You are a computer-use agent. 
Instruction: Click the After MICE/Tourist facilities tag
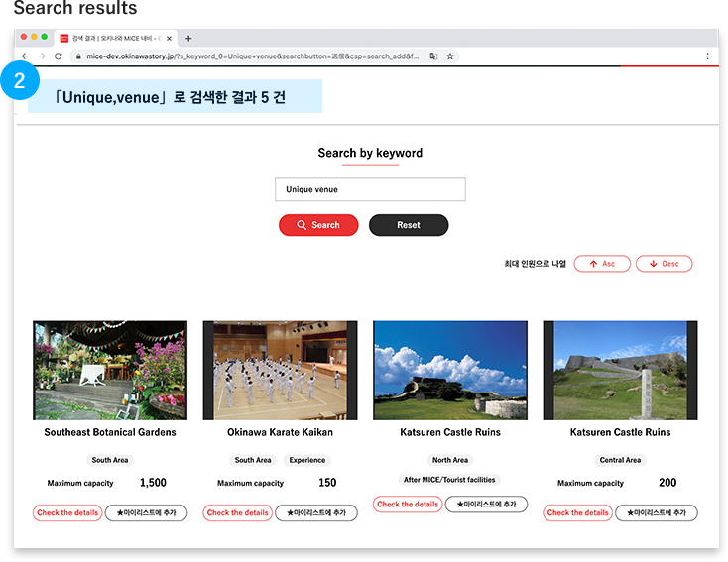tap(449, 480)
